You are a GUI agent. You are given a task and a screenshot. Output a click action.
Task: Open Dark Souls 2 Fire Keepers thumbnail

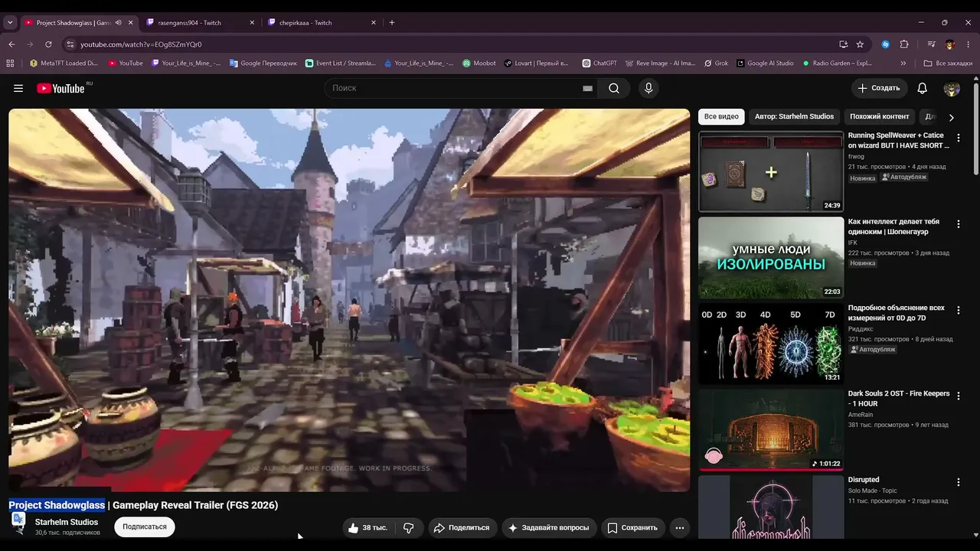coord(771,429)
